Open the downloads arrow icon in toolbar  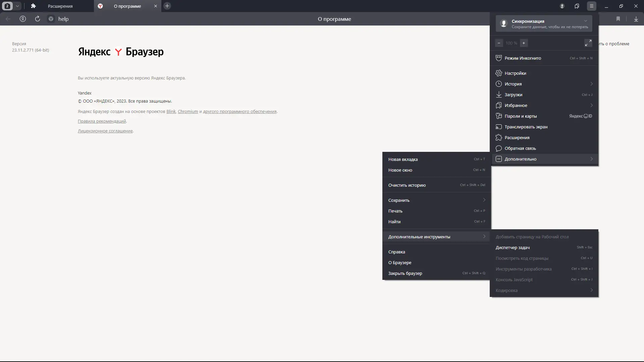[x=636, y=19]
